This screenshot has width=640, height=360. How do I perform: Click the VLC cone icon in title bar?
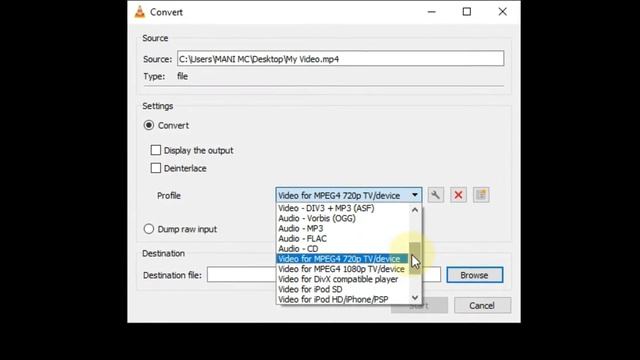(x=140, y=12)
